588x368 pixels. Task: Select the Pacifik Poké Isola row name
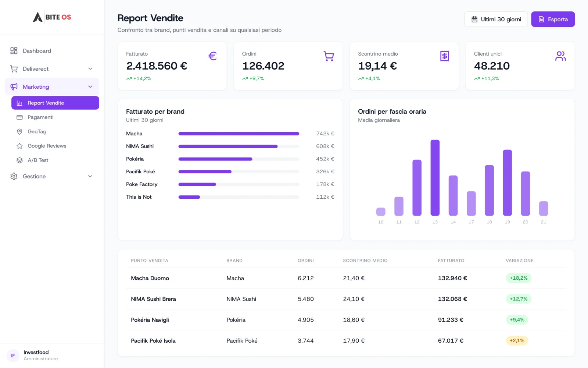[153, 341]
